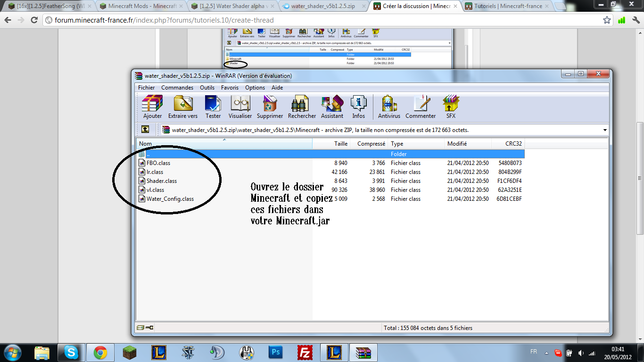Select the Shader.class file

(x=162, y=181)
